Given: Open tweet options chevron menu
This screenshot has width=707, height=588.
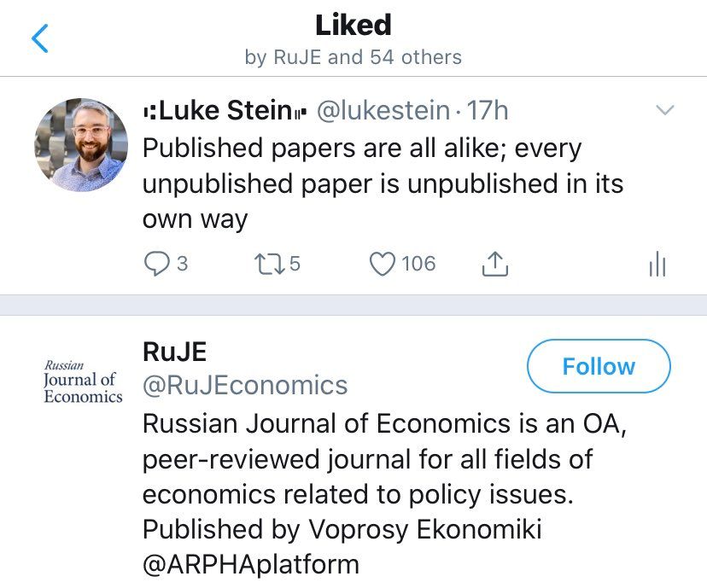Looking at the screenshot, I should click(663, 111).
